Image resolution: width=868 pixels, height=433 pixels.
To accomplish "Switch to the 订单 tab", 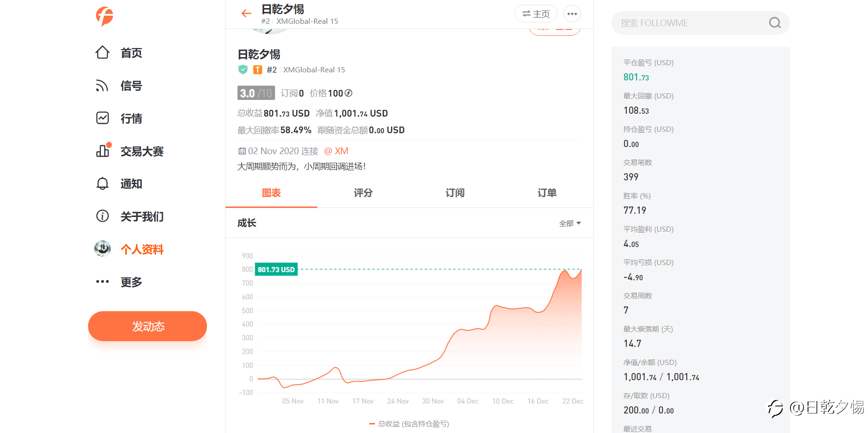I will click(547, 193).
